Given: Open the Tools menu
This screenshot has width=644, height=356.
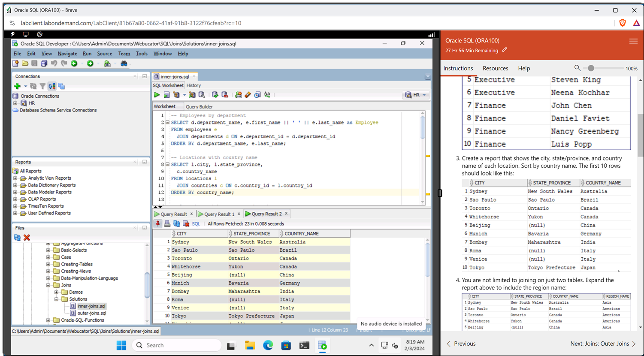Looking at the screenshot, I should tap(142, 54).
